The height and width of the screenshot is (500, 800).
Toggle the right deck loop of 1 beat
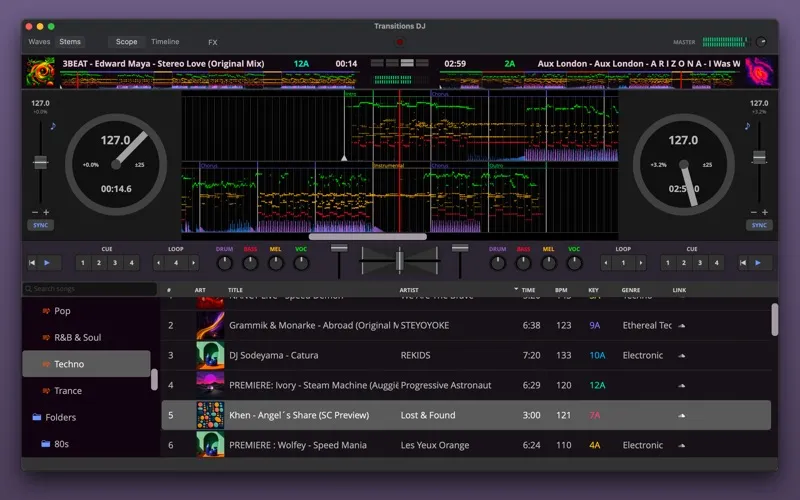pos(623,263)
